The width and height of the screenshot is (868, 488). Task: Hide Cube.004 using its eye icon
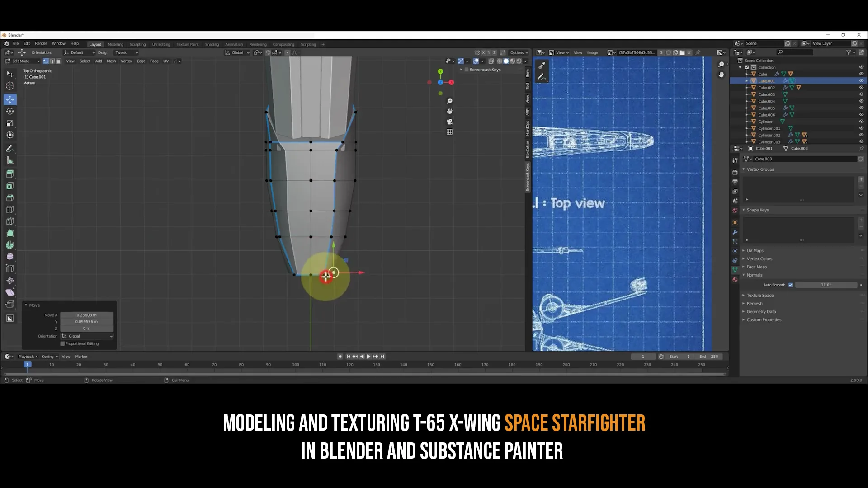coord(861,101)
